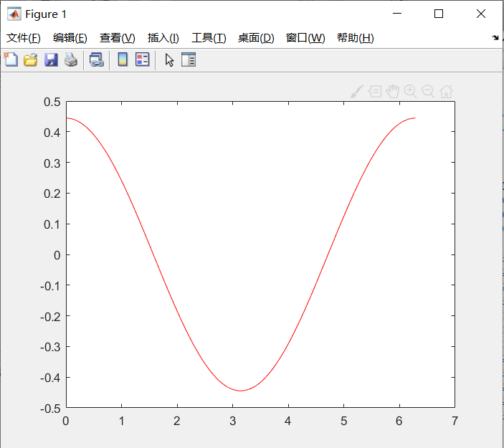This screenshot has width=504, height=448.
Task: Click the New Figure icon
Action: pos(11,59)
